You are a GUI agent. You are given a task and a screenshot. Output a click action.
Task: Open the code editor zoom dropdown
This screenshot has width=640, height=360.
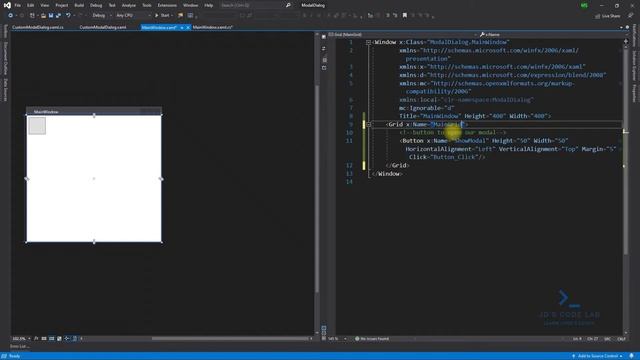[337, 339]
